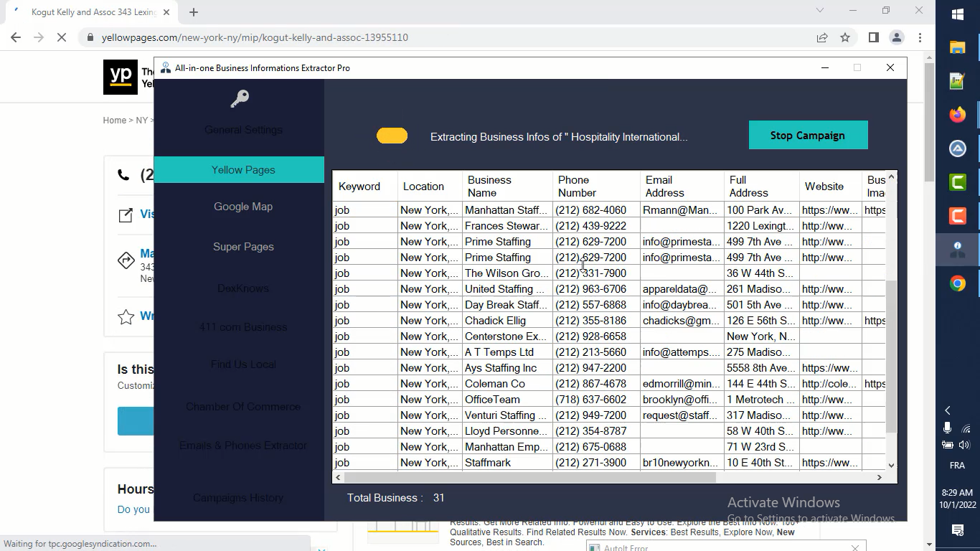Toggle the yellow extraction switch
This screenshot has height=551, width=980.
(392, 135)
